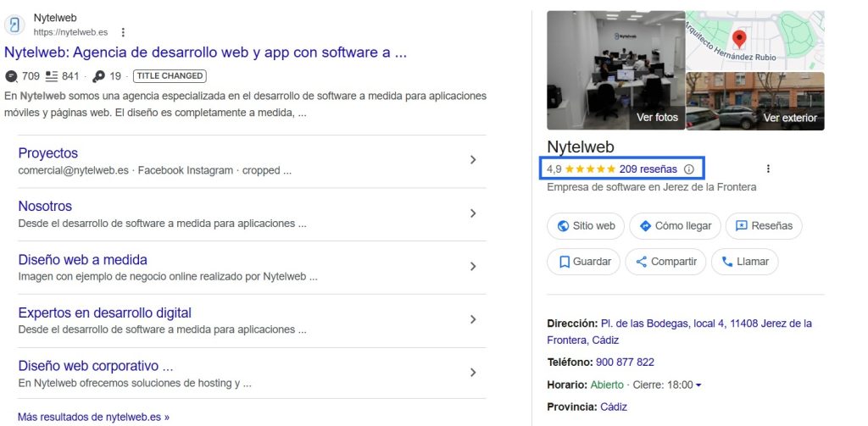868x426 pixels.
Task: Open the Cierre 18:00 hours dropdown
Action: 698,385
